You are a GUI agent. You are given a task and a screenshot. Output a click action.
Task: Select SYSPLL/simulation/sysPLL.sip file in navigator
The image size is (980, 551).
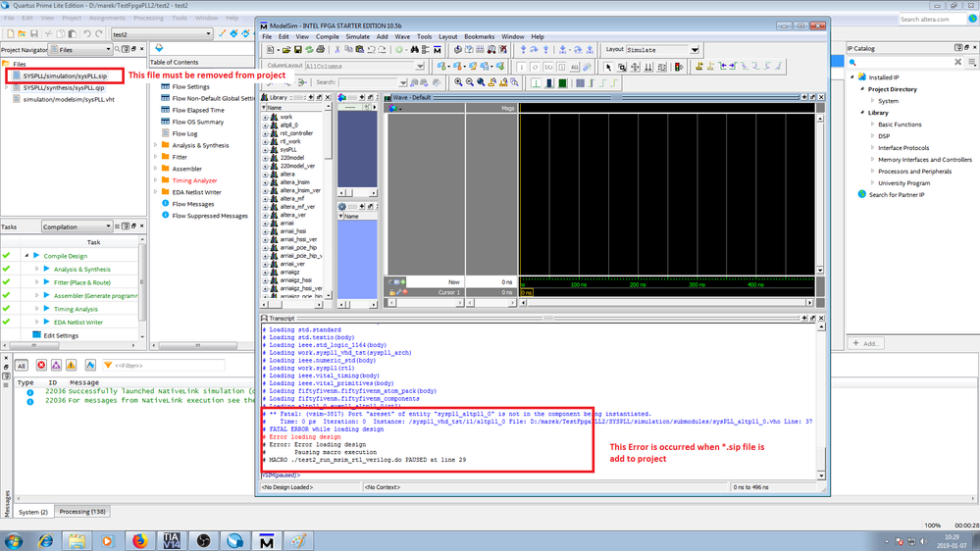[65, 75]
